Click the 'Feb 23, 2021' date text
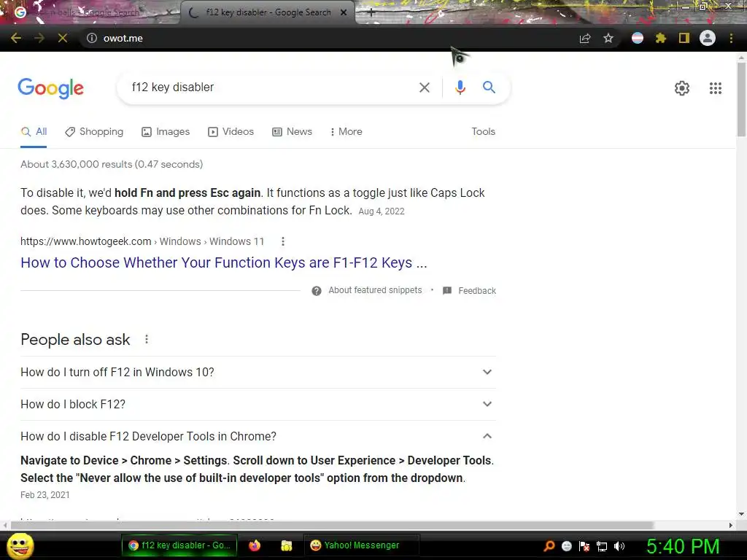This screenshot has height=560, width=747. click(x=44, y=495)
